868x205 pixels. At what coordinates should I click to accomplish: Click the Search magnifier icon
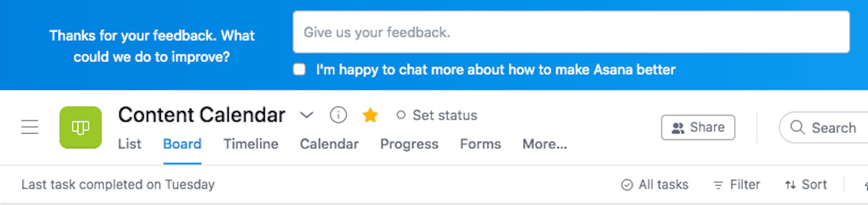pos(797,127)
